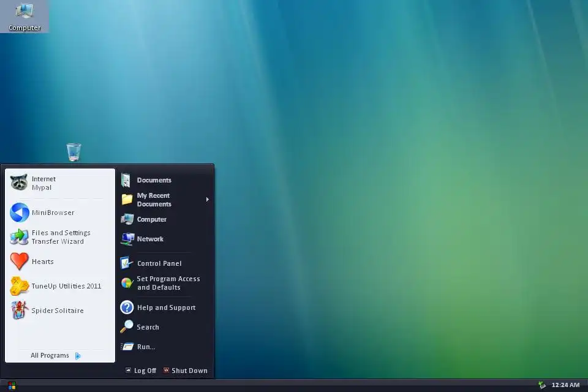The height and width of the screenshot is (392, 588).
Task: Open Network label in Start menu
Action: click(150, 239)
